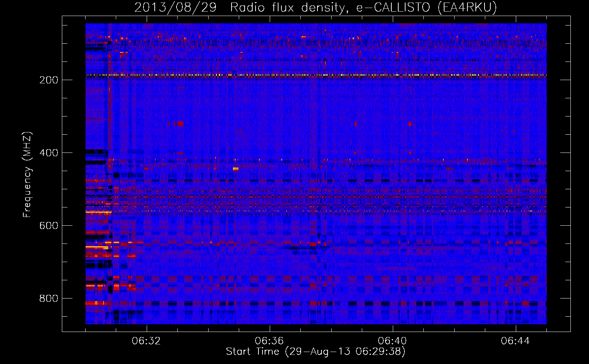
Task: Click the 06:40 time tick label
Action: coord(392,341)
